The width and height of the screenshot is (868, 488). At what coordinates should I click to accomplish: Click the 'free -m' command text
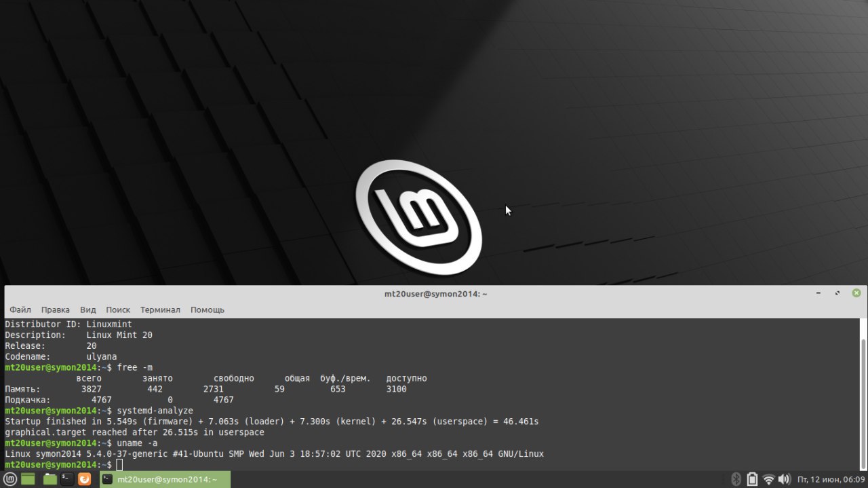[x=135, y=367]
